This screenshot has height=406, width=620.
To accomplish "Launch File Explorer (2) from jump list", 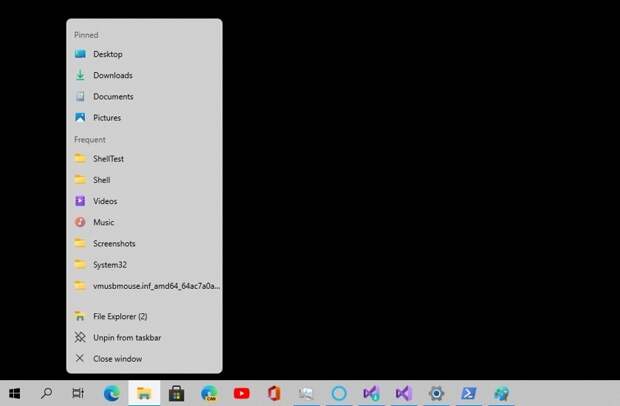I will click(x=144, y=316).
